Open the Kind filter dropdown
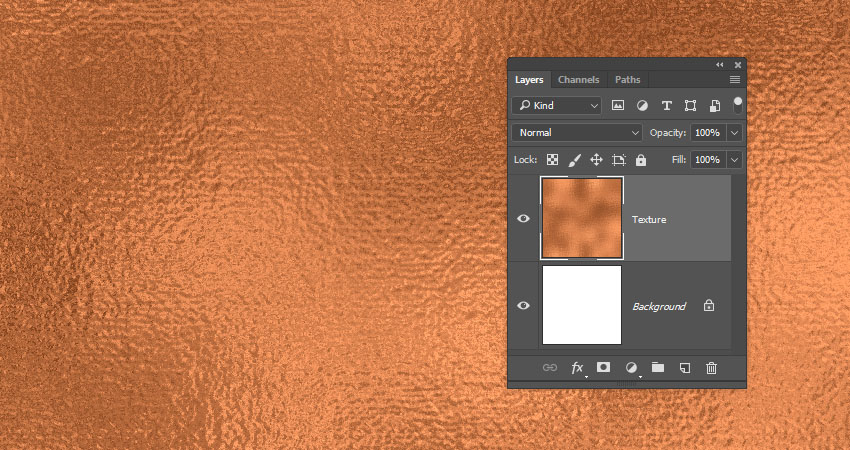Viewport: 850px width, 450px height. click(x=556, y=106)
